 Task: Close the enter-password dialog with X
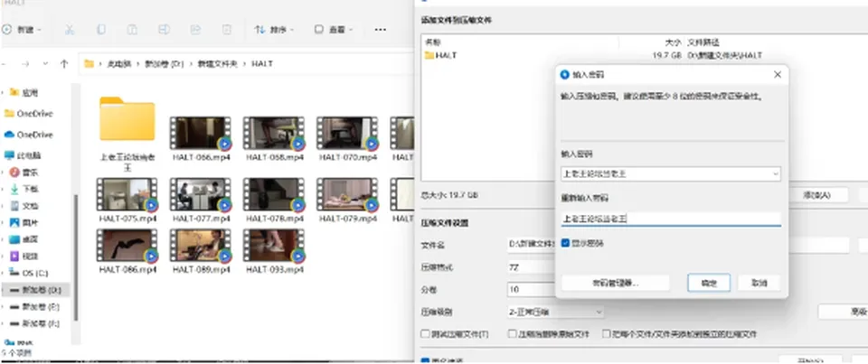click(778, 74)
